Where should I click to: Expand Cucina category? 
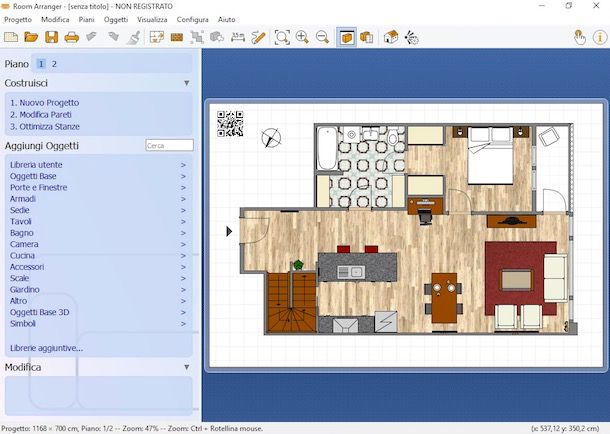click(98, 256)
